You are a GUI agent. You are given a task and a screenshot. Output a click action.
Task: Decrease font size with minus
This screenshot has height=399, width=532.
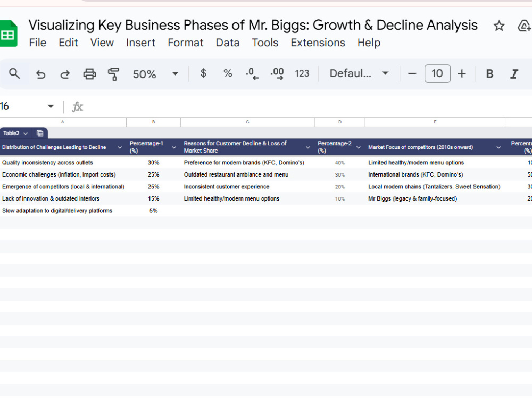[x=412, y=73]
